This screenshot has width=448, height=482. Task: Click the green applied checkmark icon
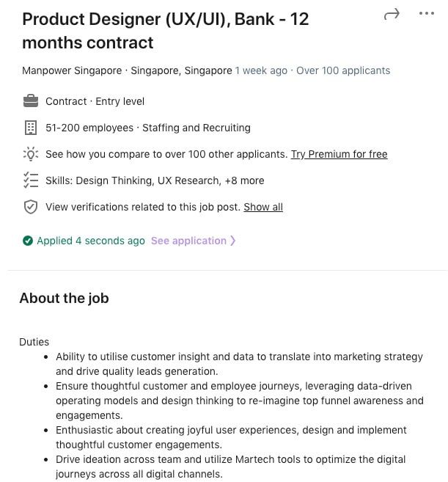28,241
